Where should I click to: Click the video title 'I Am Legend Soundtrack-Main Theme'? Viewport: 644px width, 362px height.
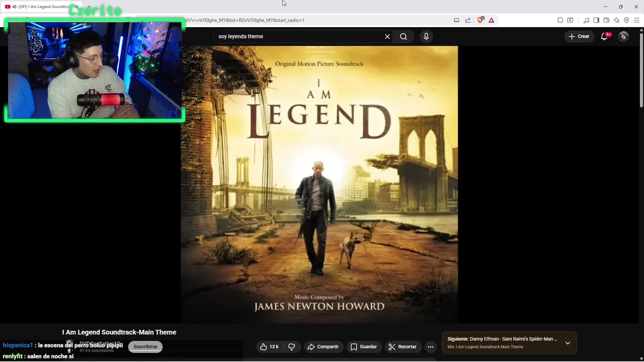point(119,332)
